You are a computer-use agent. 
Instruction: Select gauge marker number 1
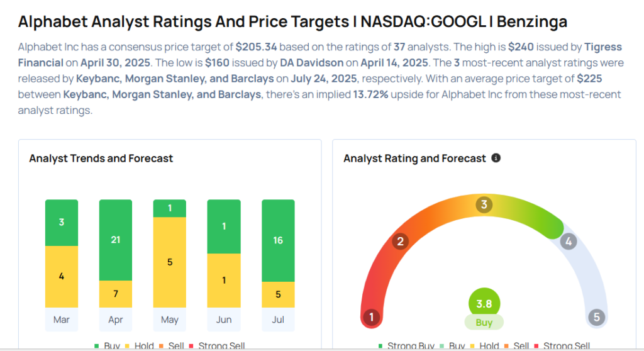click(372, 317)
